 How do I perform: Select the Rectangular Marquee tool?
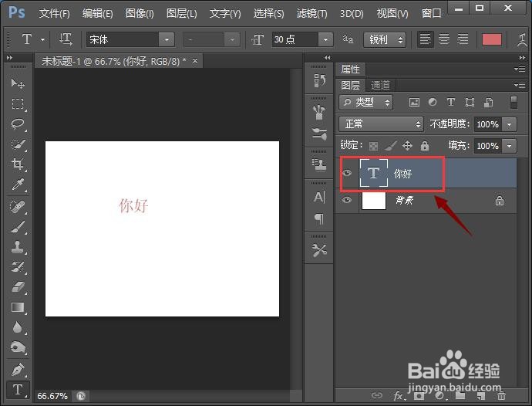[18, 103]
